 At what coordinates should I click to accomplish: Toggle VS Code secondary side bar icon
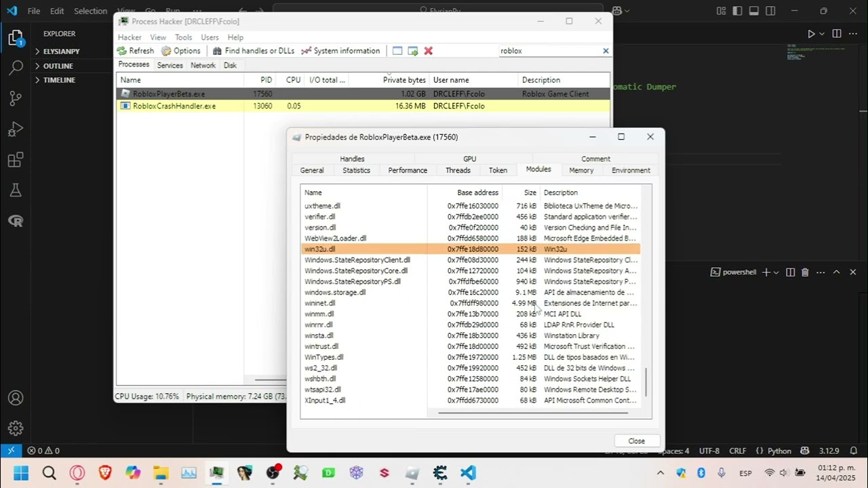[770, 11]
